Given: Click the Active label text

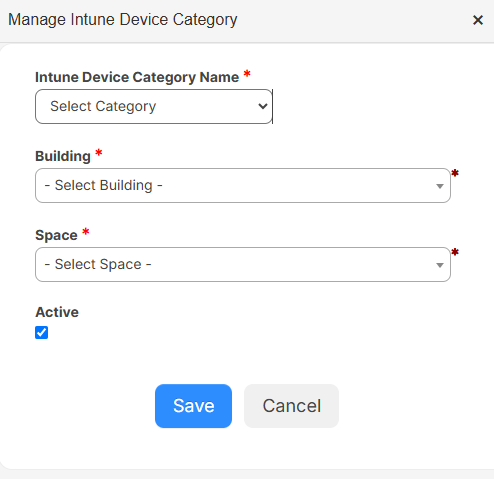Looking at the screenshot, I should pos(57,312).
